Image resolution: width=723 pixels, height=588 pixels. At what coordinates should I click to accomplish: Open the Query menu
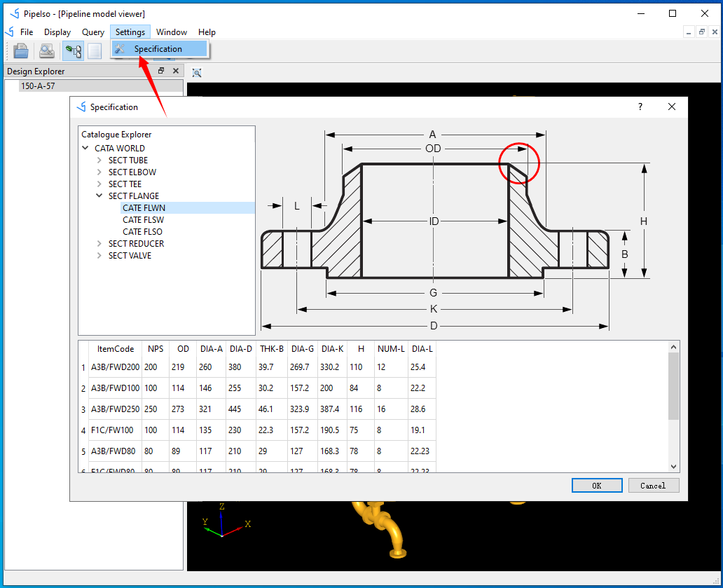(x=93, y=32)
